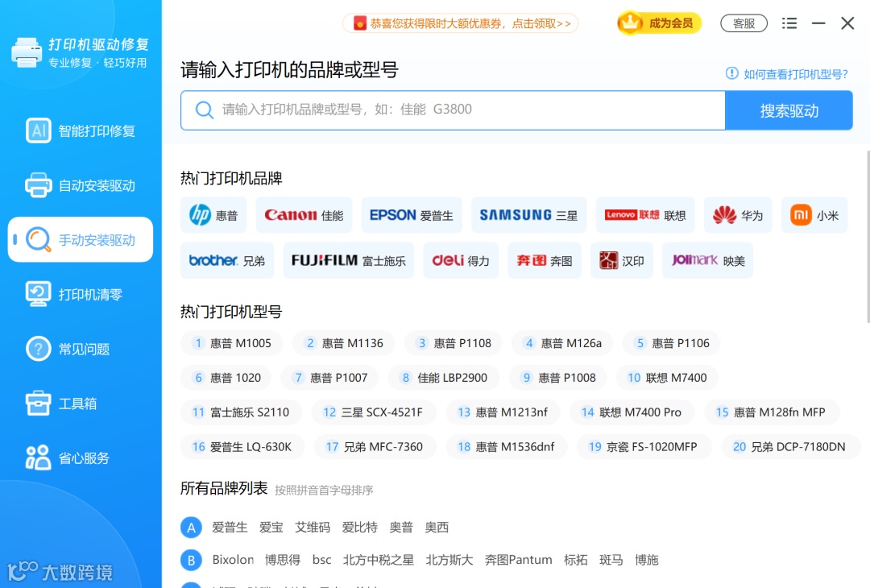Click the letter B index badge
The width and height of the screenshot is (870, 588).
coord(191,561)
